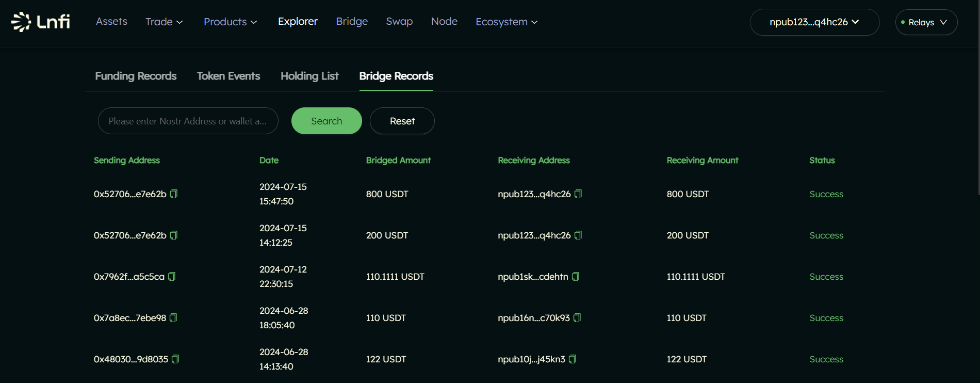Copy the 0x48030...9d8035 sending address
980x383 pixels.
(x=175, y=359)
